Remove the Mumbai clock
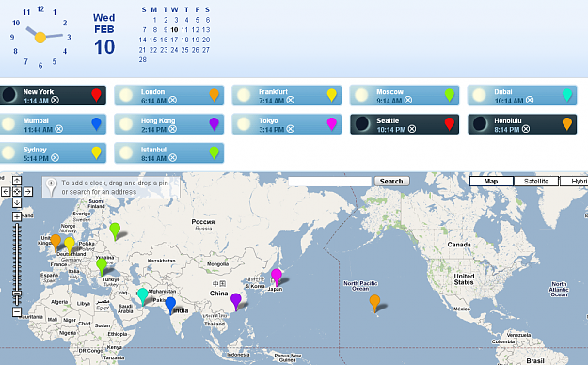This screenshot has width=588, height=365. 59,129
